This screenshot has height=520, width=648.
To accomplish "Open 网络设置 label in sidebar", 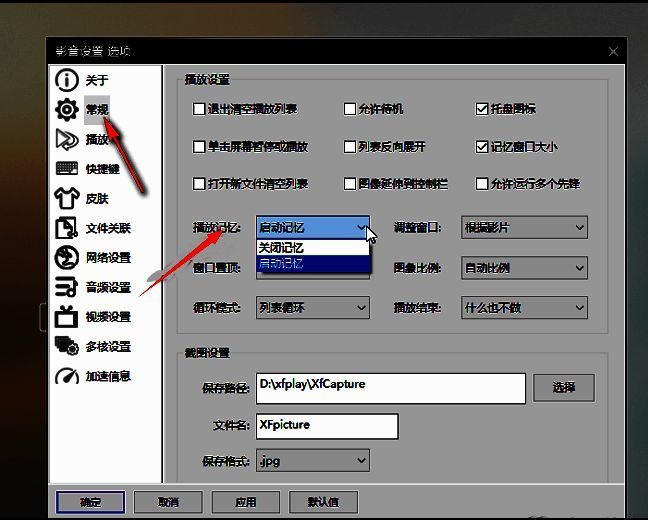I will coord(108,258).
